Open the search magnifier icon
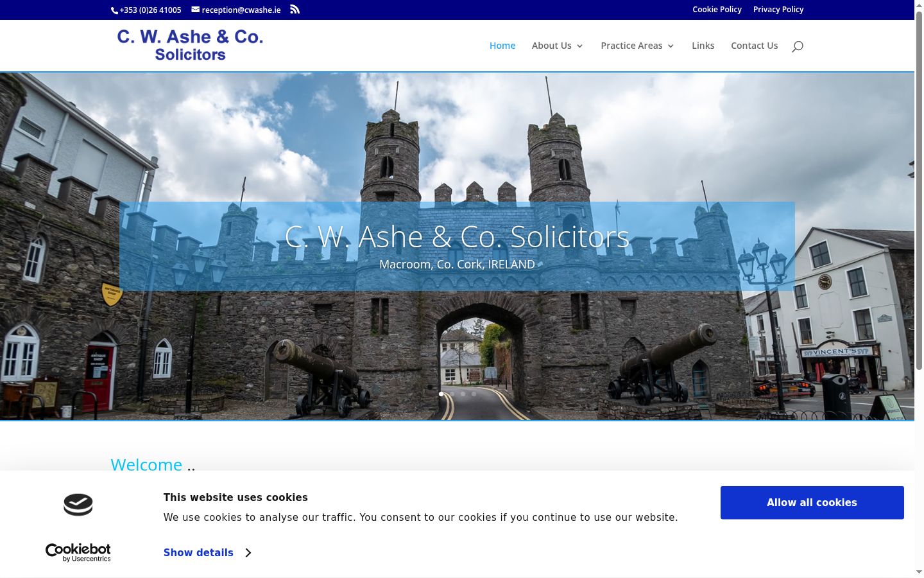Image resolution: width=924 pixels, height=578 pixels. [798, 46]
